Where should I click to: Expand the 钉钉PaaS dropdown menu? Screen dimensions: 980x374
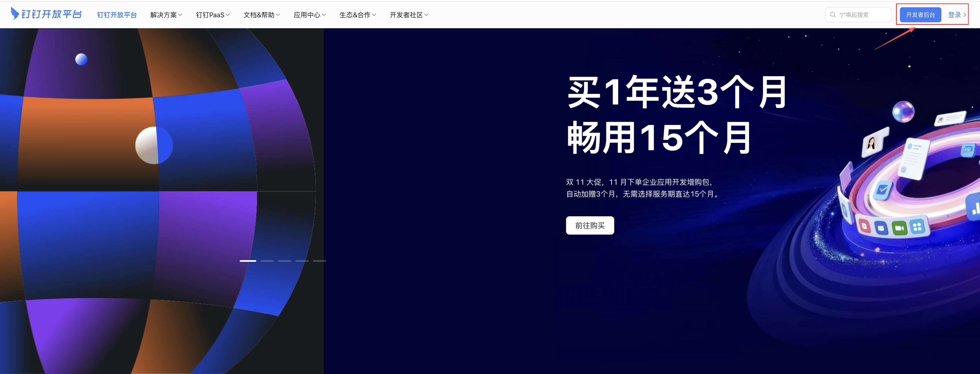[212, 15]
